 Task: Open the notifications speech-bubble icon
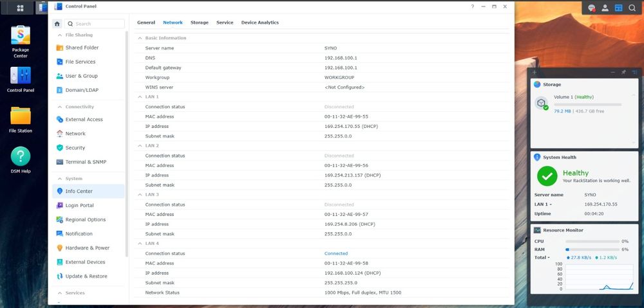(x=591, y=8)
